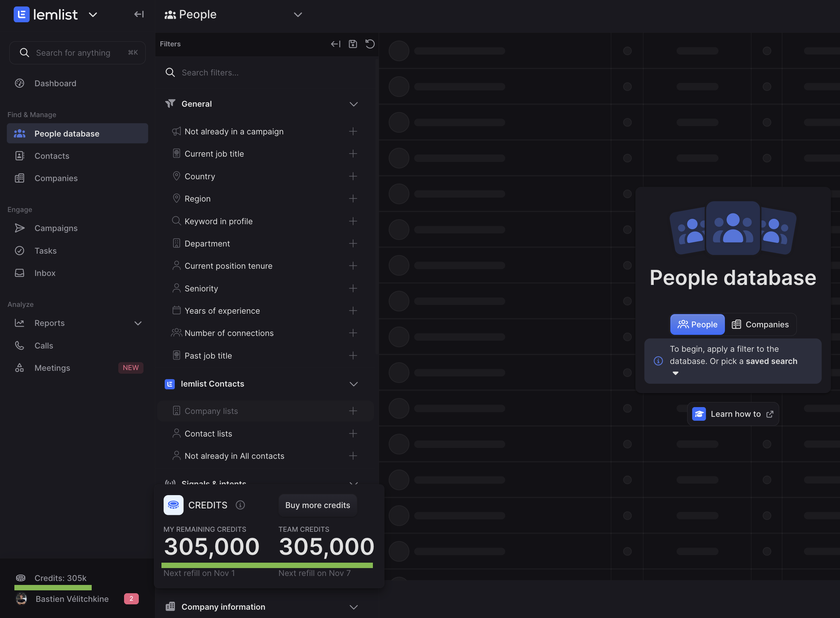Collapse the General filter section
The image size is (840, 618).
pos(353,104)
